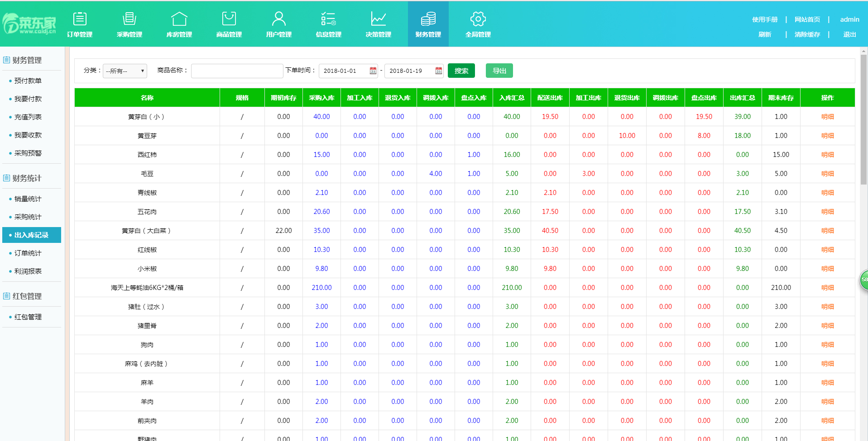Open 明细 details link for 西红柿 row

click(827, 155)
